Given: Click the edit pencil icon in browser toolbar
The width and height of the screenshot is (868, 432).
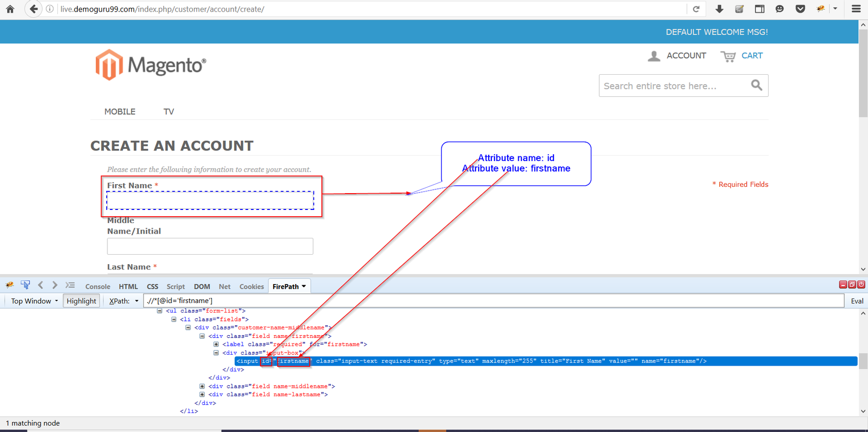Looking at the screenshot, I should 739,9.
